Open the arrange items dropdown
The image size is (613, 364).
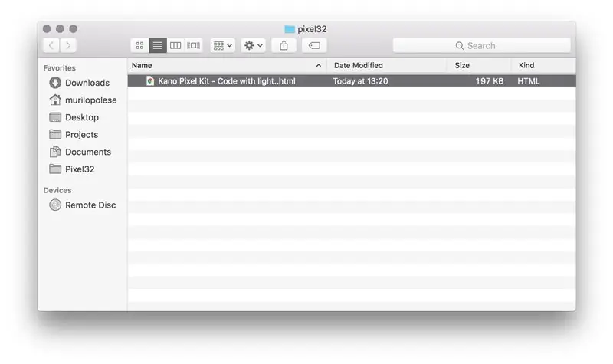click(223, 45)
